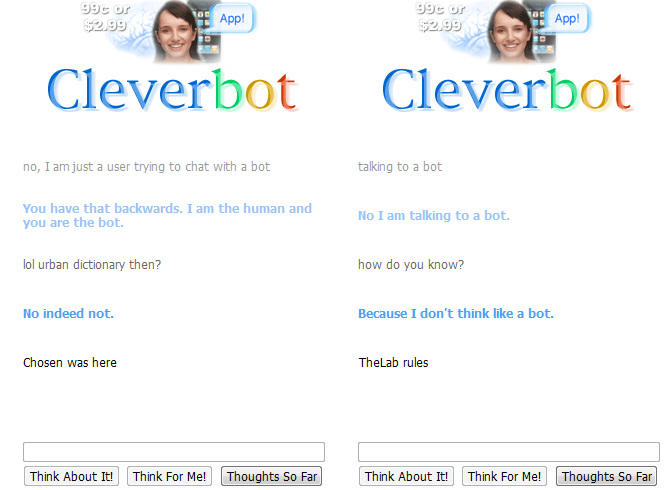The image size is (665, 490).
Task: Click the left chat text input box
Action: 174,452
